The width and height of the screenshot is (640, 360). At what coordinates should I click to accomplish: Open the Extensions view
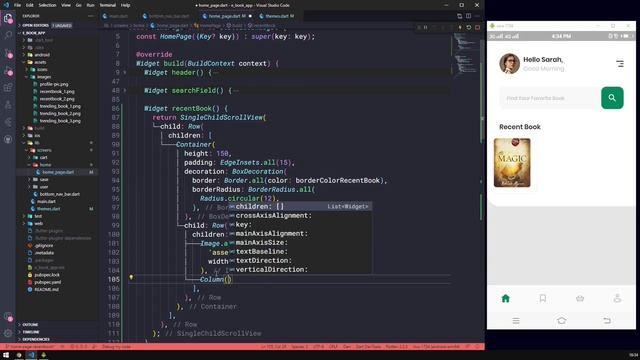8,88
